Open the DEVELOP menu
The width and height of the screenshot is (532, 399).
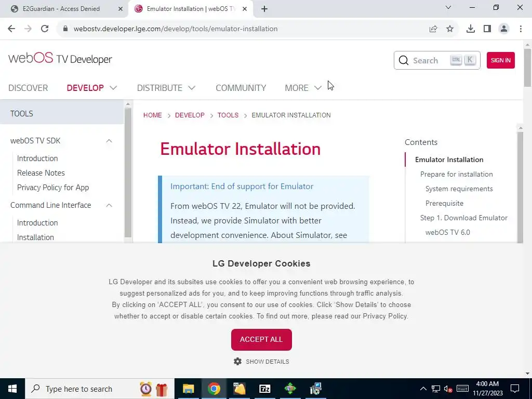[x=85, y=88]
